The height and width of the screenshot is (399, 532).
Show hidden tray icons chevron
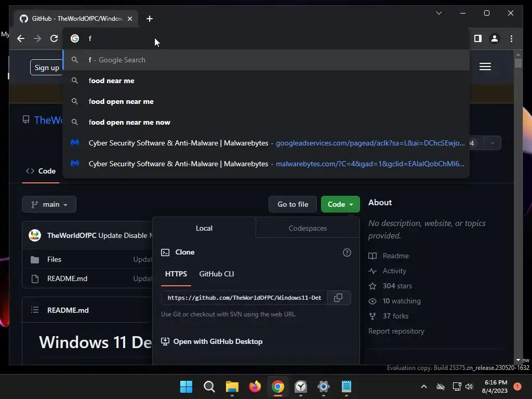(424, 387)
